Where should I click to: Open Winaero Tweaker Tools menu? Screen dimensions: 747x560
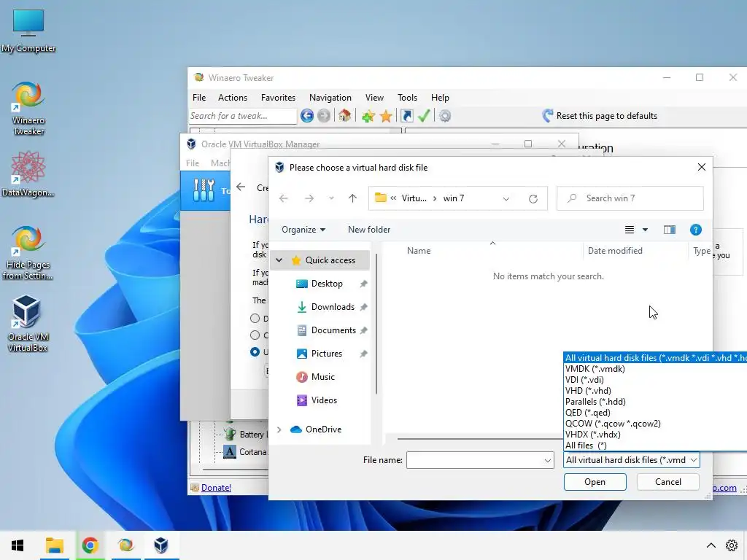coord(407,98)
